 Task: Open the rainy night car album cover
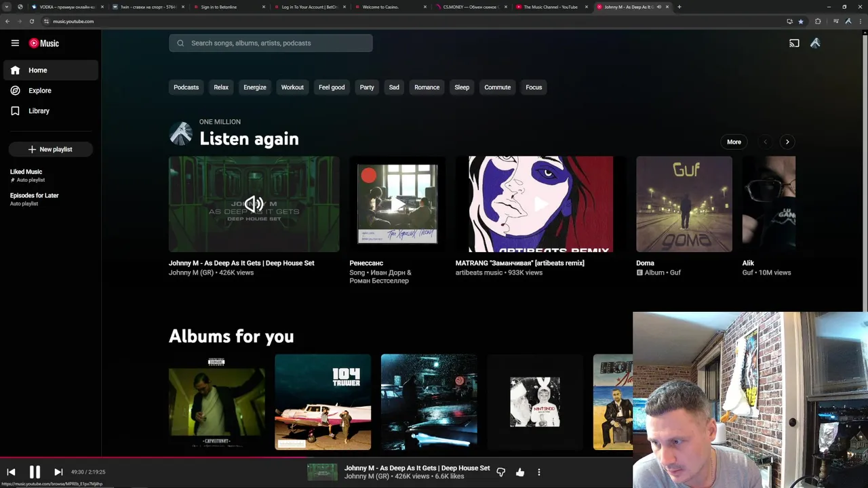(x=429, y=402)
